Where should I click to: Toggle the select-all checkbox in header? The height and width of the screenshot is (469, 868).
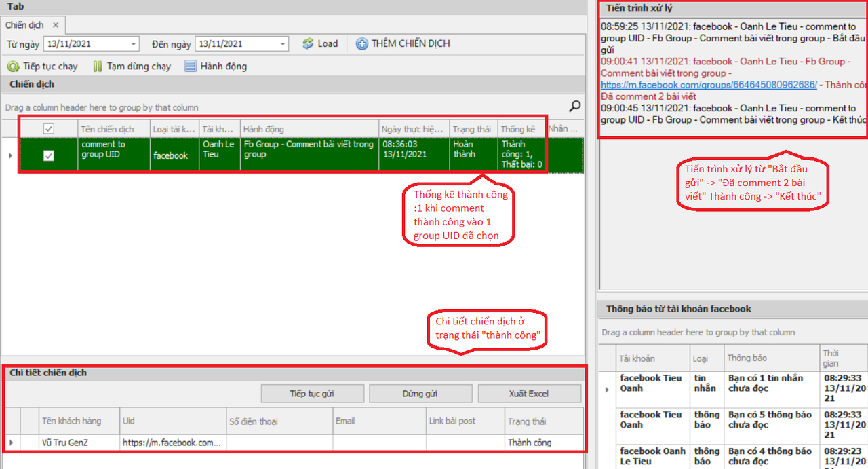tap(48, 128)
